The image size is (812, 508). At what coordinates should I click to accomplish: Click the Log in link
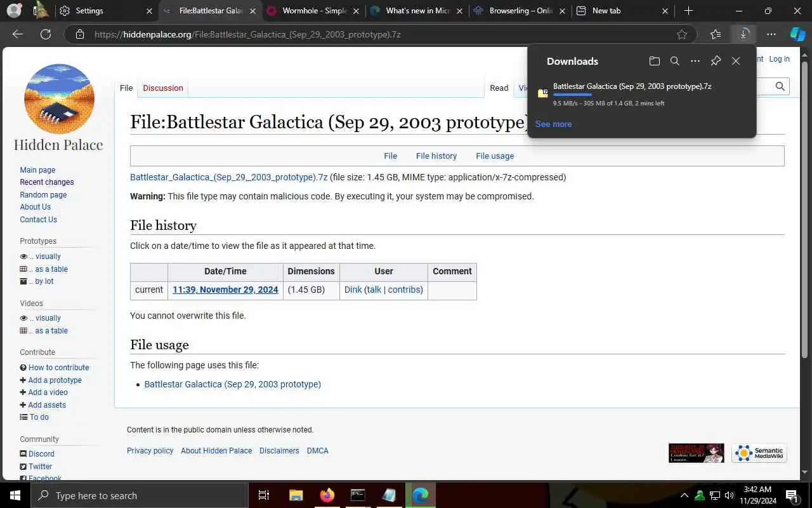[x=779, y=59]
